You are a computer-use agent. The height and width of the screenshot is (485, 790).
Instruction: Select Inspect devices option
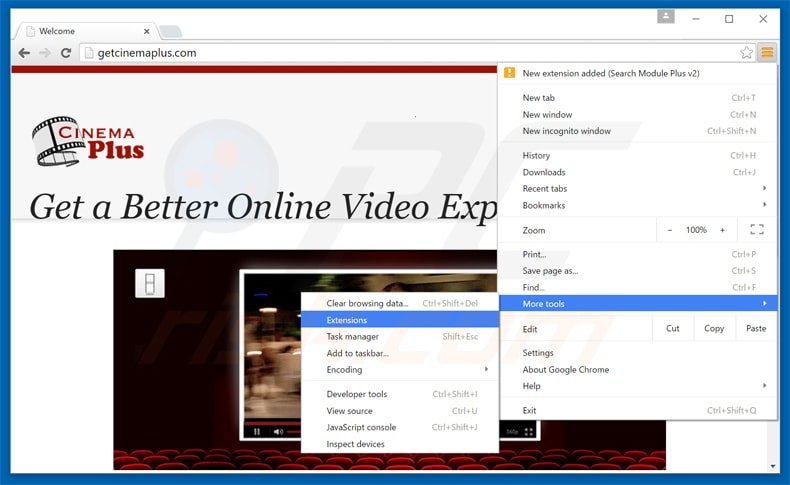pyautogui.click(x=400, y=444)
